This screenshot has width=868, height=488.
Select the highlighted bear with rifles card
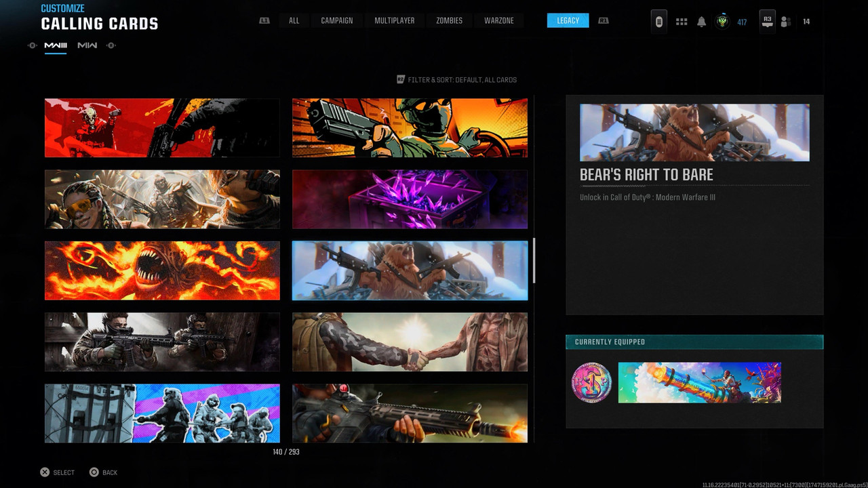(x=410, y=270)
